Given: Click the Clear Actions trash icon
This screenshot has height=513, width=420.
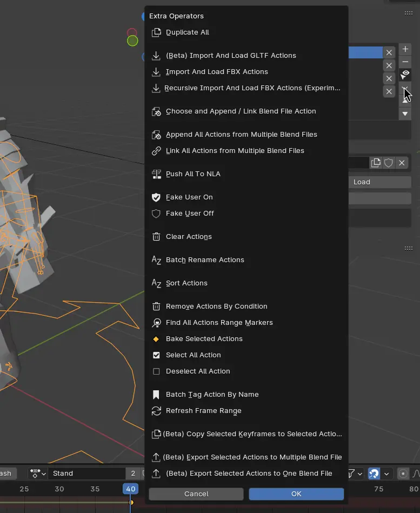Looking at the screenshot, I should click(156, 237).
